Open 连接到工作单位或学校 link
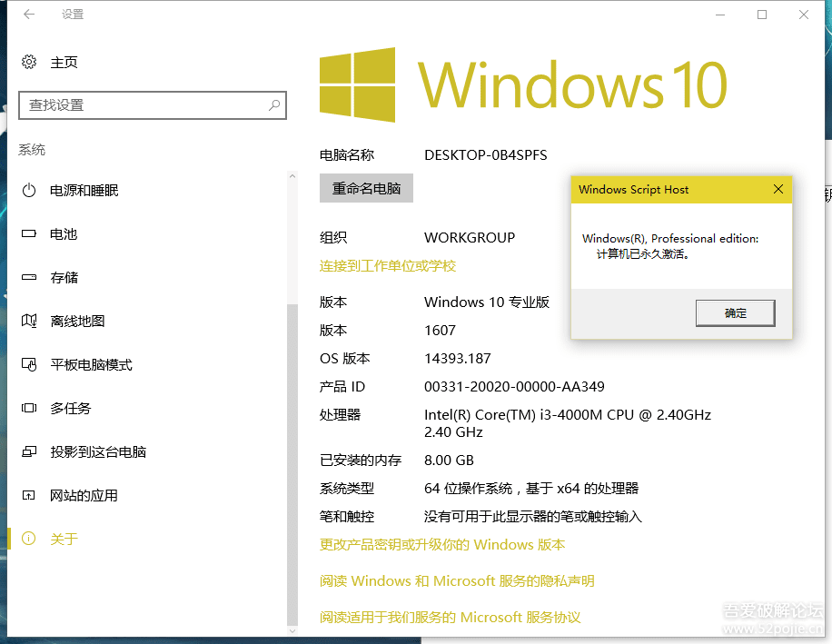Image resolution: width=832 pixels, height=644 pixels. pyautogui.click(x=388, y=266)
